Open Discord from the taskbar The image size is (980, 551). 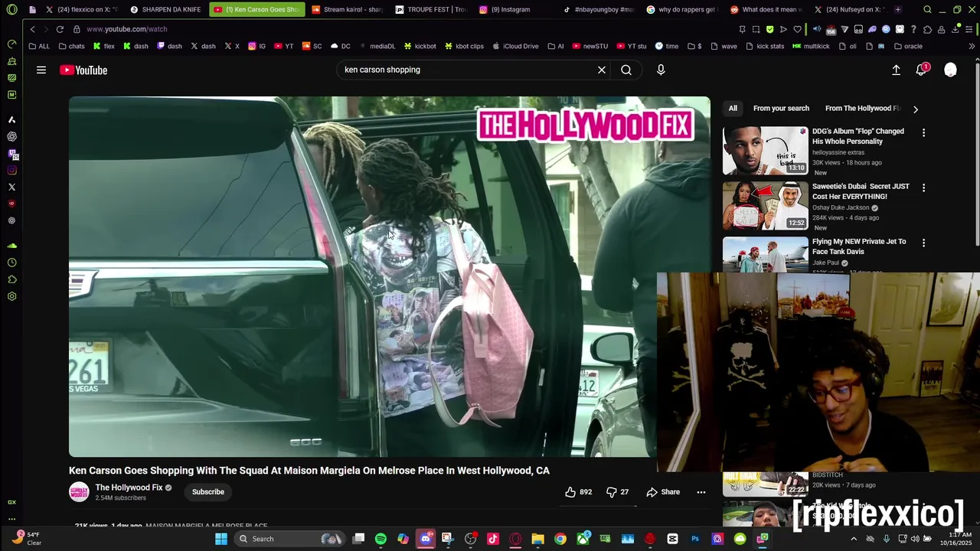pyautogui.click(x=426, y=539)
